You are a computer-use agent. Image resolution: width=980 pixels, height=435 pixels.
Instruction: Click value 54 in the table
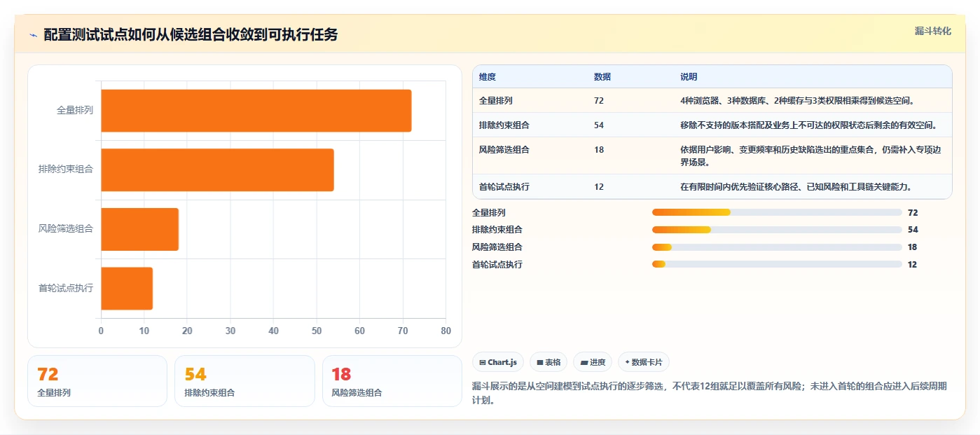(599, 125)
